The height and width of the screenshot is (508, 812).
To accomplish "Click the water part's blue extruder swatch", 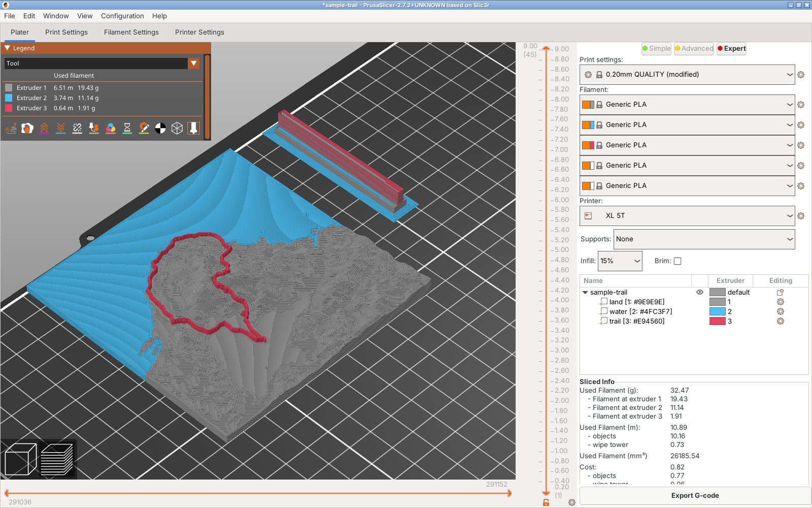I will tap(717, 311).
